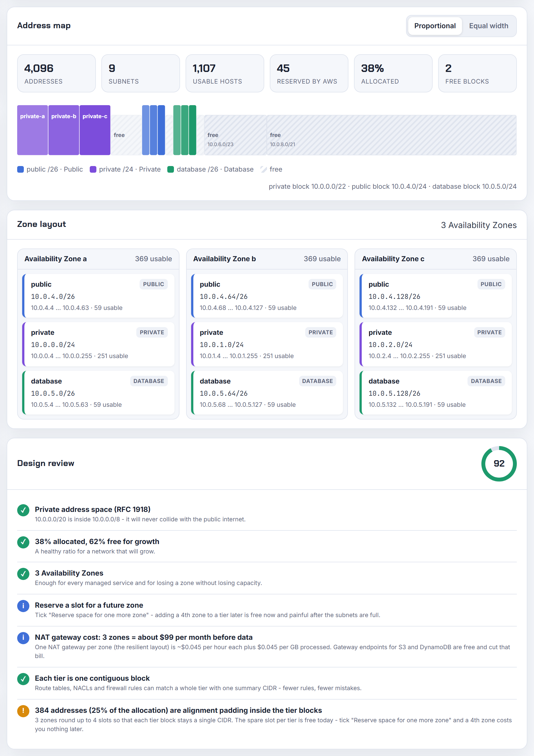This screenshot has width=534, height=756.
Task: Open the private subnet 10.0.2.0/24 card
Action: tap(436, 344)
